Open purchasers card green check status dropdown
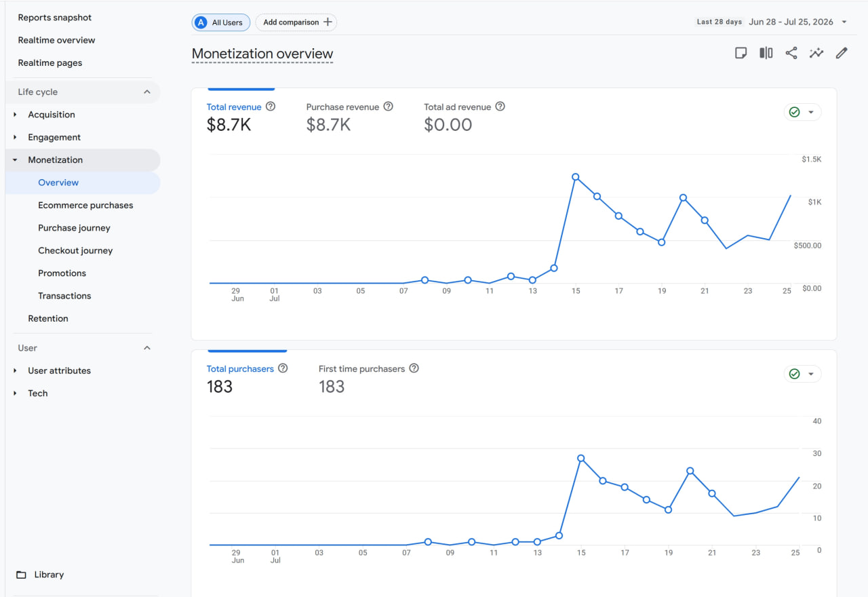Screen dimensions: 868x597 tap(803, 374)
